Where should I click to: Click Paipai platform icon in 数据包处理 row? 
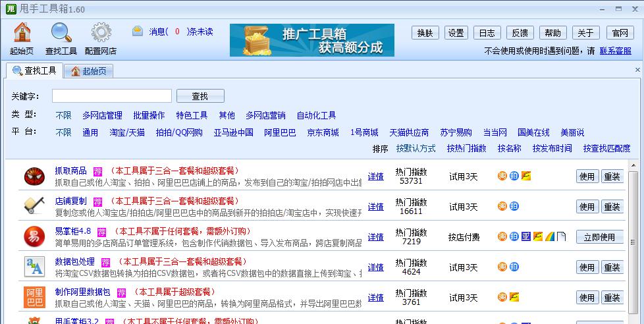(514, 267)
